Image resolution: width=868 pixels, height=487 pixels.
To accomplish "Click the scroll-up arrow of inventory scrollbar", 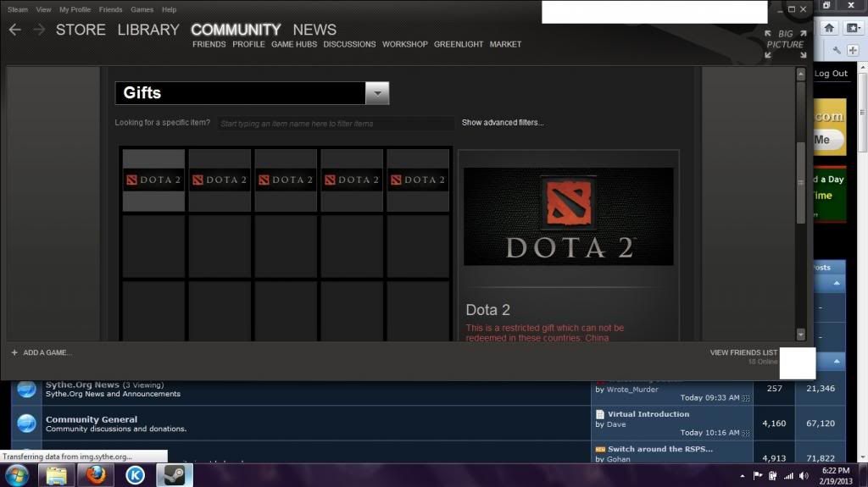I will tap(800, 74).
